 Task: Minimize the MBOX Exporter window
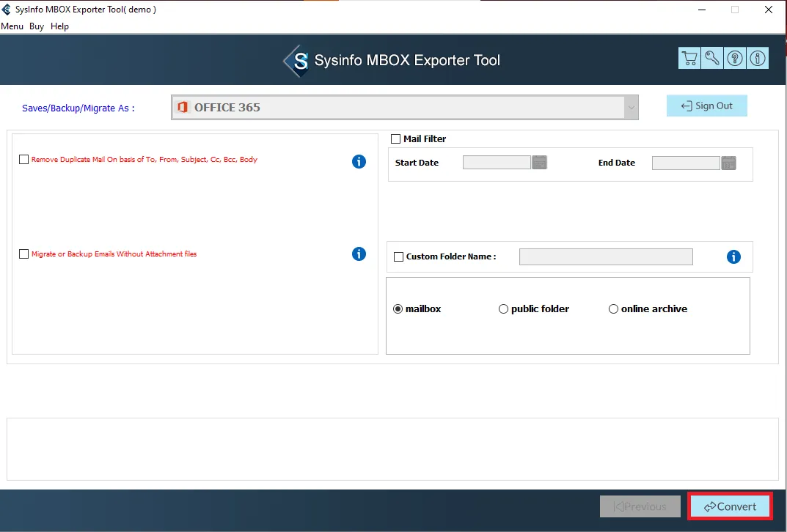(702, 10)
